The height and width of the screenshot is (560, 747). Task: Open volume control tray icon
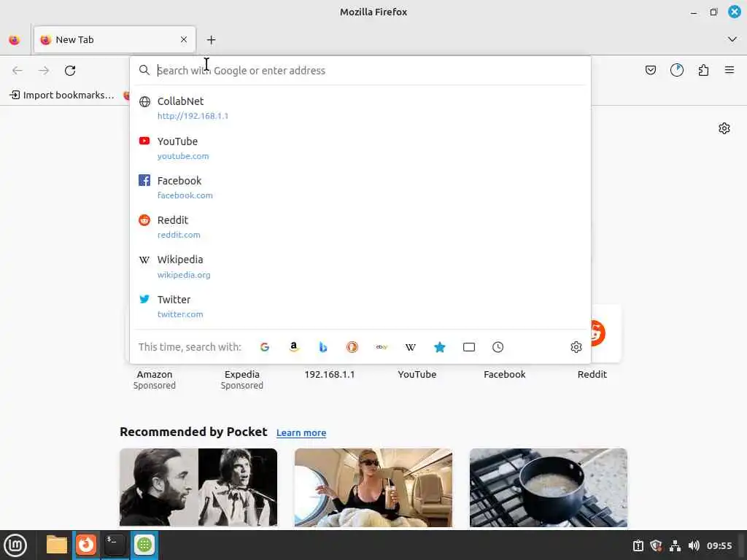694,545
